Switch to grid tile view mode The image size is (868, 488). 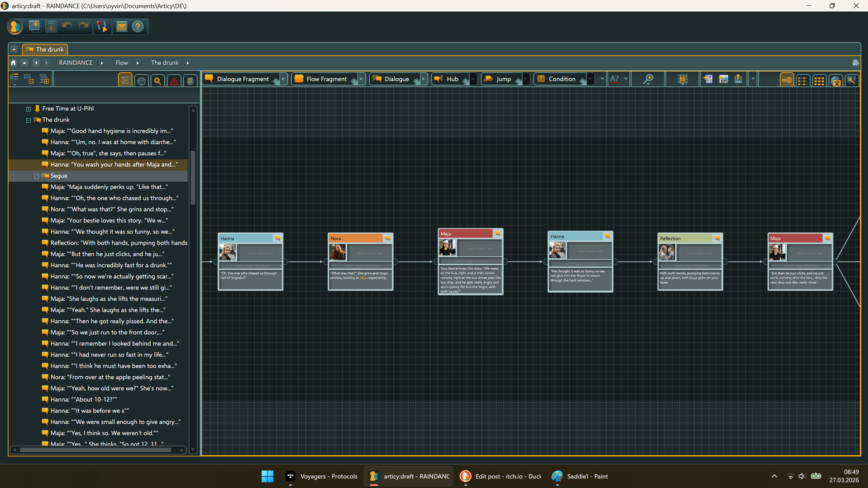tap(819, 81)
